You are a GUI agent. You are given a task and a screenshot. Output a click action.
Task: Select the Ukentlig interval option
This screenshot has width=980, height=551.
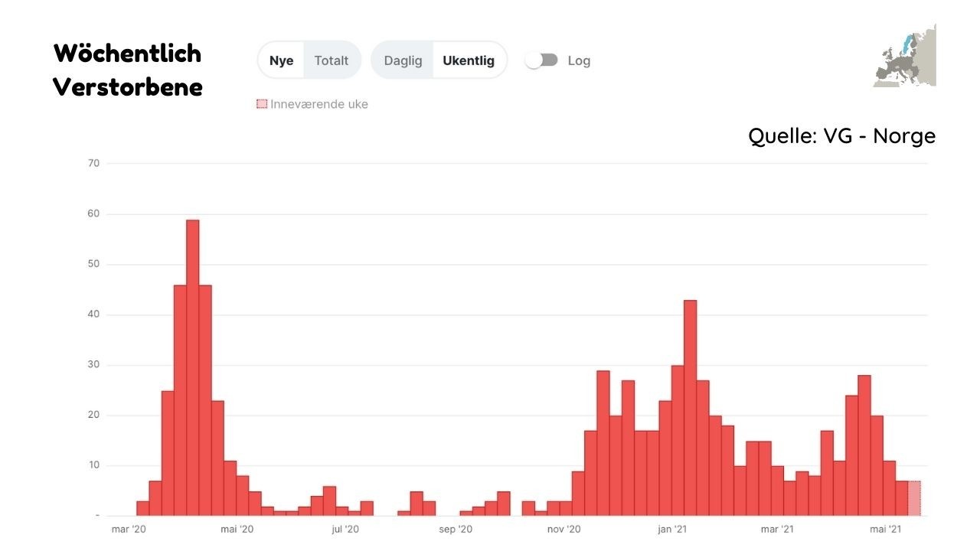pos(469,60)
